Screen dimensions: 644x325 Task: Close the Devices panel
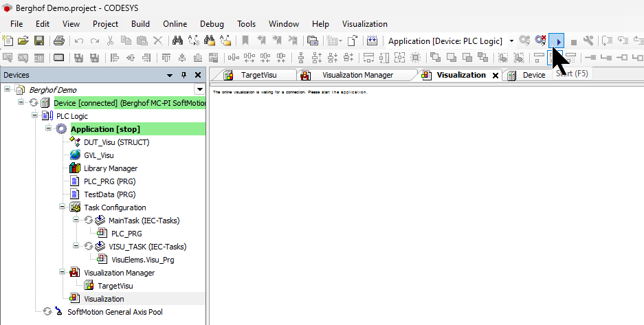[x=198, y=75]
